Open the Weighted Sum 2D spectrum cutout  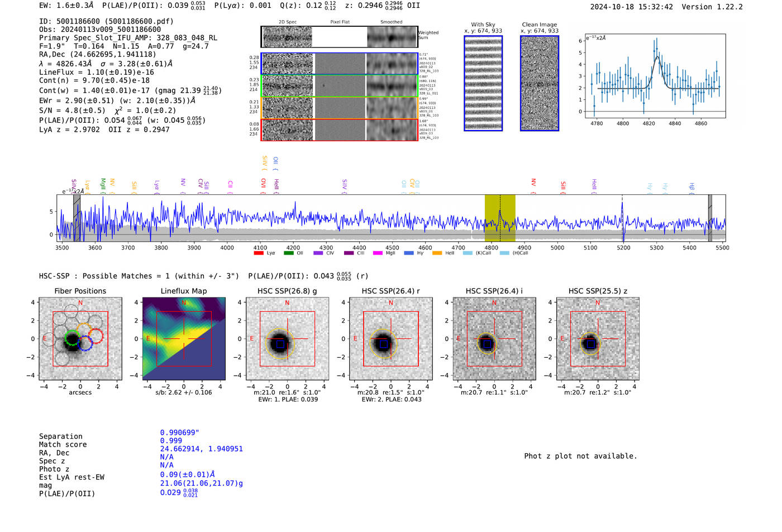(339, 37)
